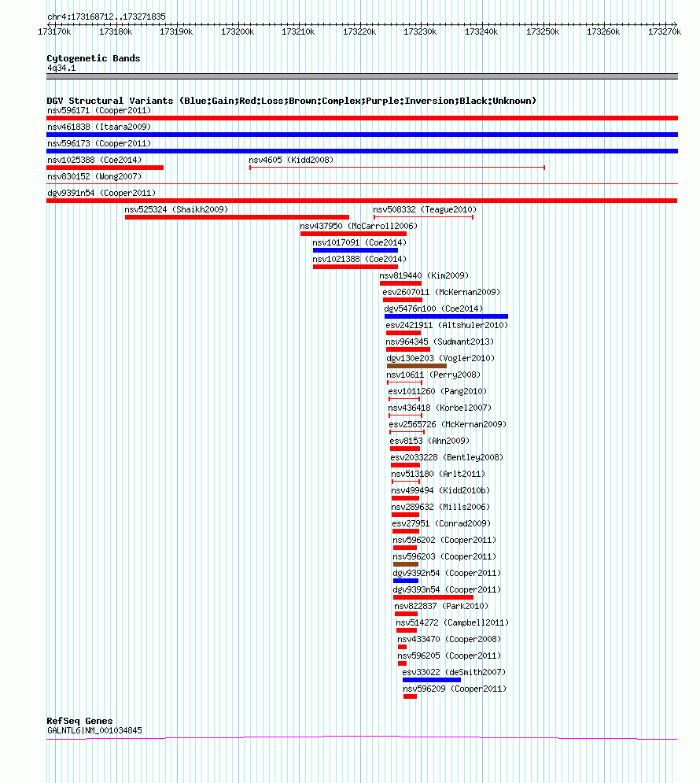The image size is (700, 783).
Task: Open nsv596205 (Cooper2011) label
Action: (x=448, y=654)
